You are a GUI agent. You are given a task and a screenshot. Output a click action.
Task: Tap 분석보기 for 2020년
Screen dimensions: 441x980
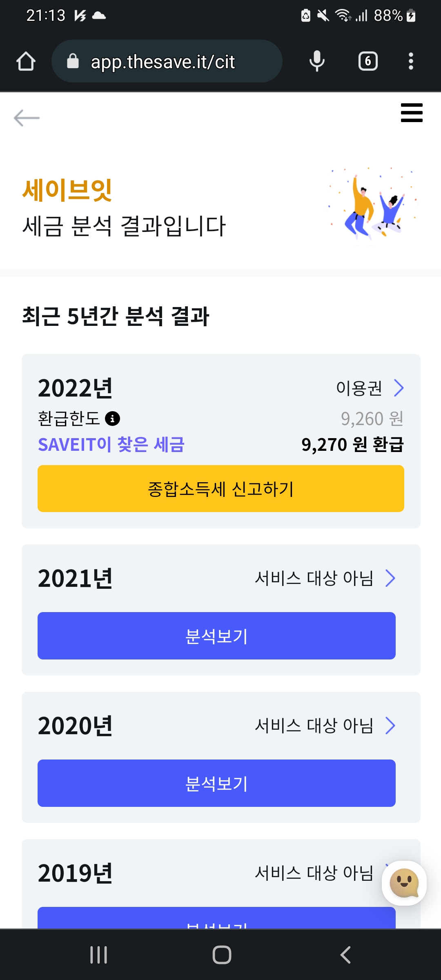pyautogui.click(x=216, y=783)
